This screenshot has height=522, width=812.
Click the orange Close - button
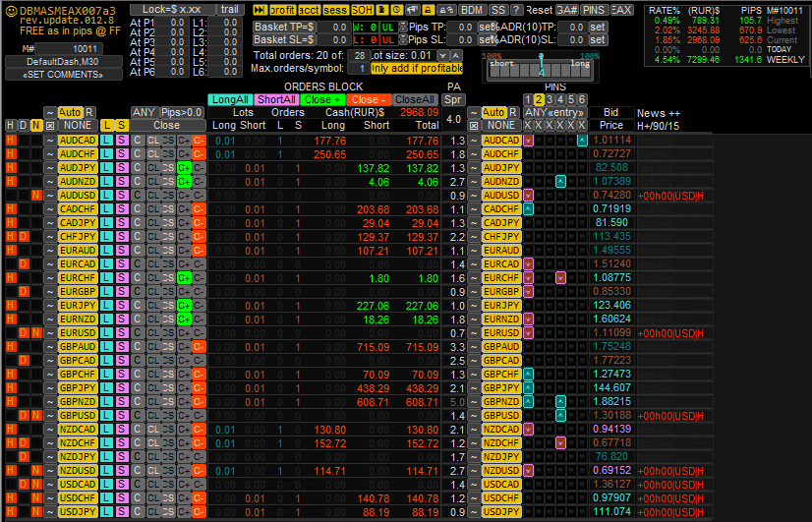pyautogui.click(x=369, y=99)
